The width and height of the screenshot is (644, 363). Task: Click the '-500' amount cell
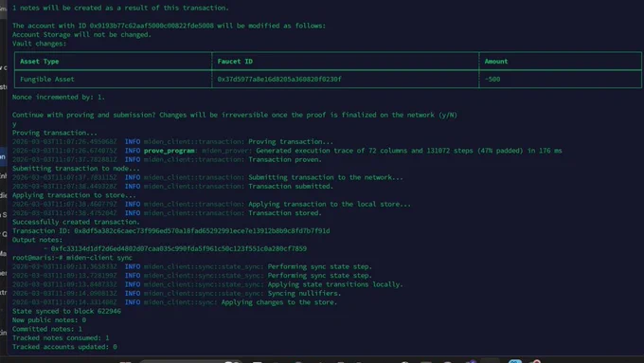[492, 79]
